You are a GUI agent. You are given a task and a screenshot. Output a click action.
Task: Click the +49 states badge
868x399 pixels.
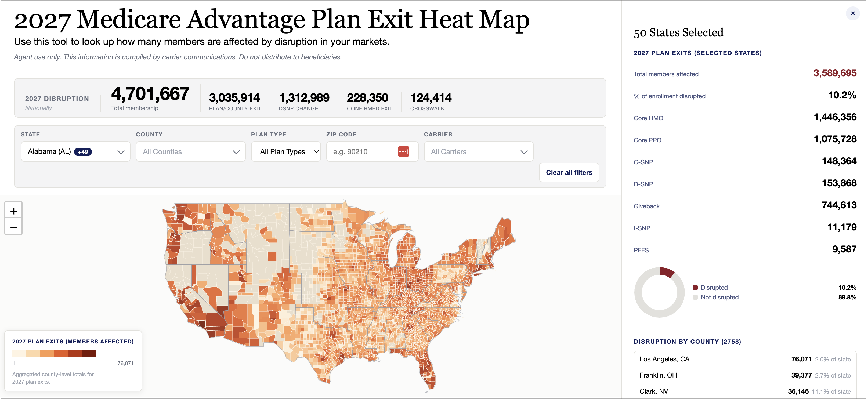[x=83, y=152]
